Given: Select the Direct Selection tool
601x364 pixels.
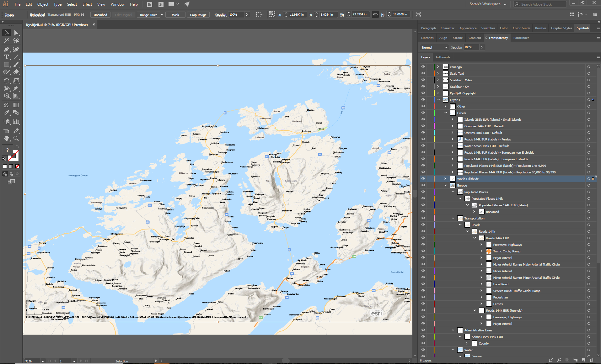Looking at the screenshot, I should click(x=16, y=33).
